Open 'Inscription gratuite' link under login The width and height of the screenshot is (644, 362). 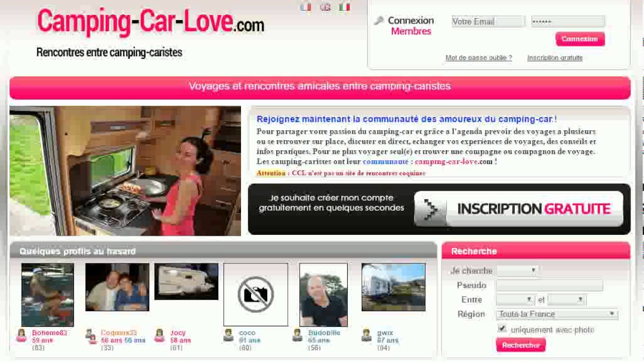(555, 58)
